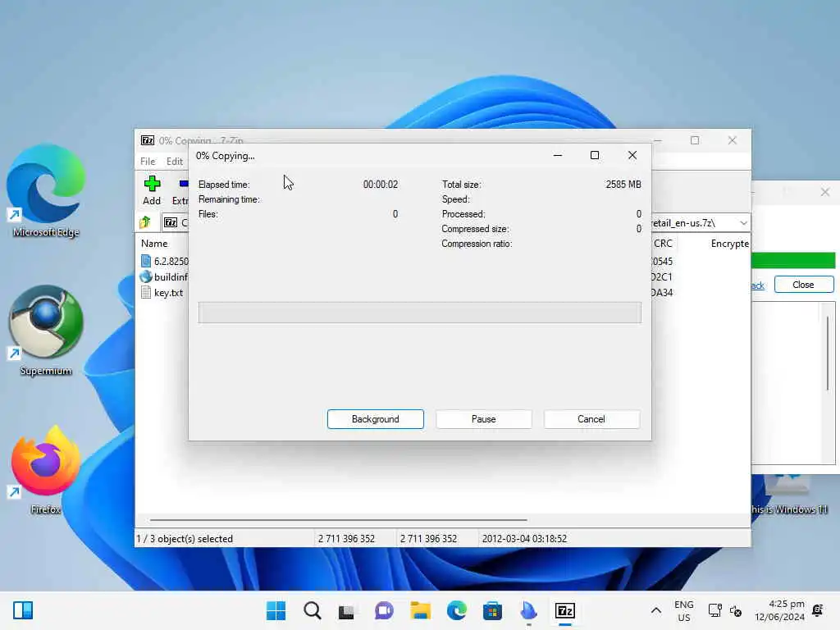Open Task View on the taskbar
This screenshot has width=840, height=630.
pyautogui.click(x=347, y=610)
